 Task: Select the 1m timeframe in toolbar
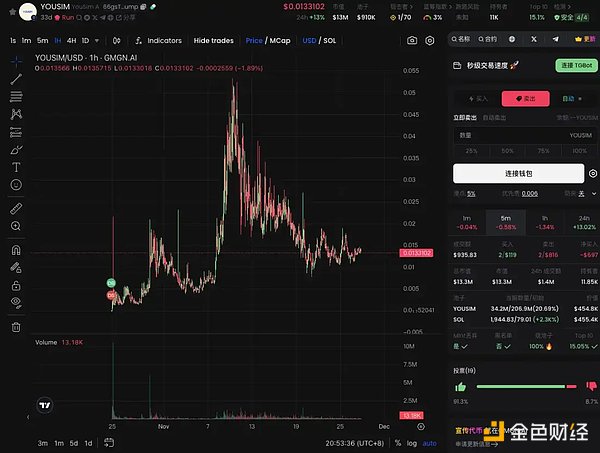pyautogui.click(x=26, y=41)
